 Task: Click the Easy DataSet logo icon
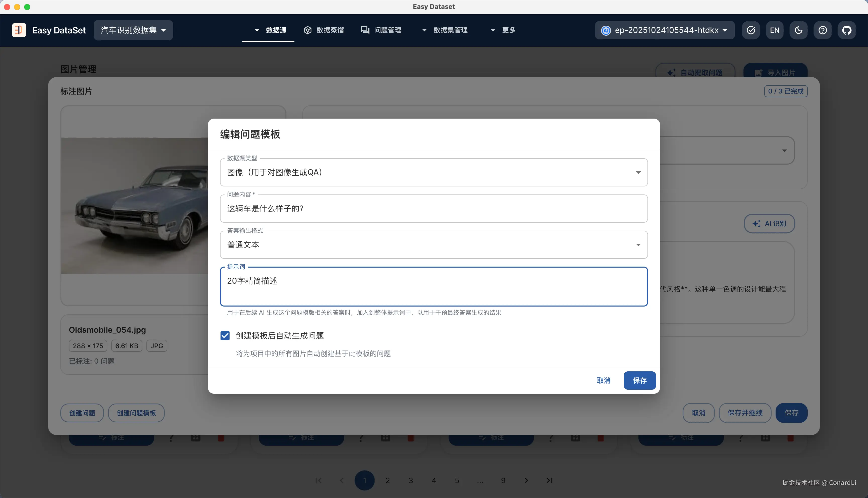coord(19,30)
